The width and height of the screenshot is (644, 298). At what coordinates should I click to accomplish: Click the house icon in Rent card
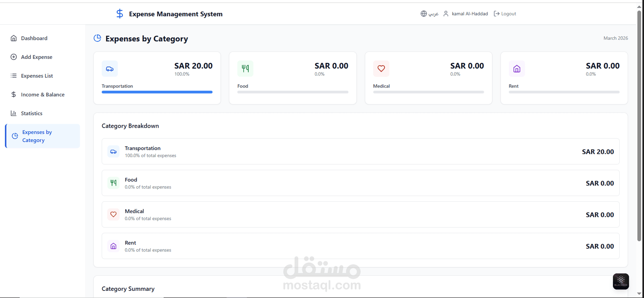[517, 68]
